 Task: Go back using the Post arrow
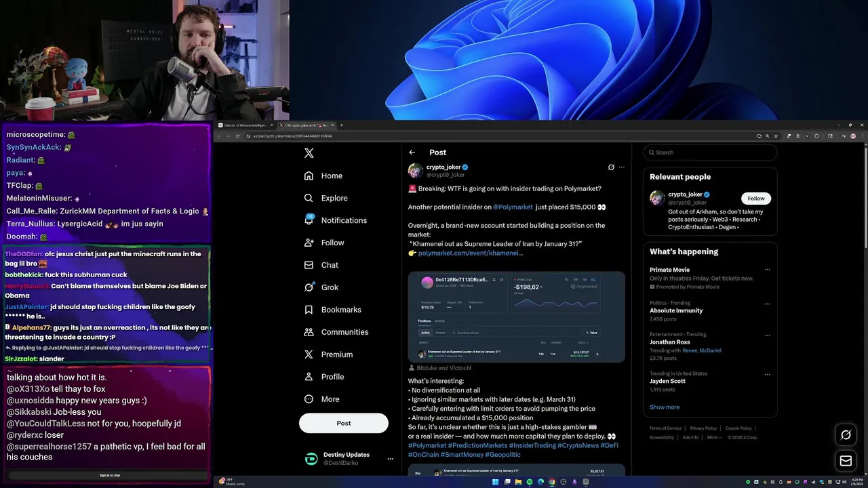click(412, 152)
